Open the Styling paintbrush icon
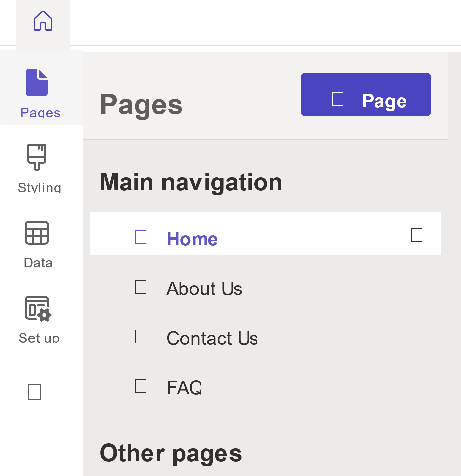The height and width of the screenshot is (476, 461). (x=36, y=157)
